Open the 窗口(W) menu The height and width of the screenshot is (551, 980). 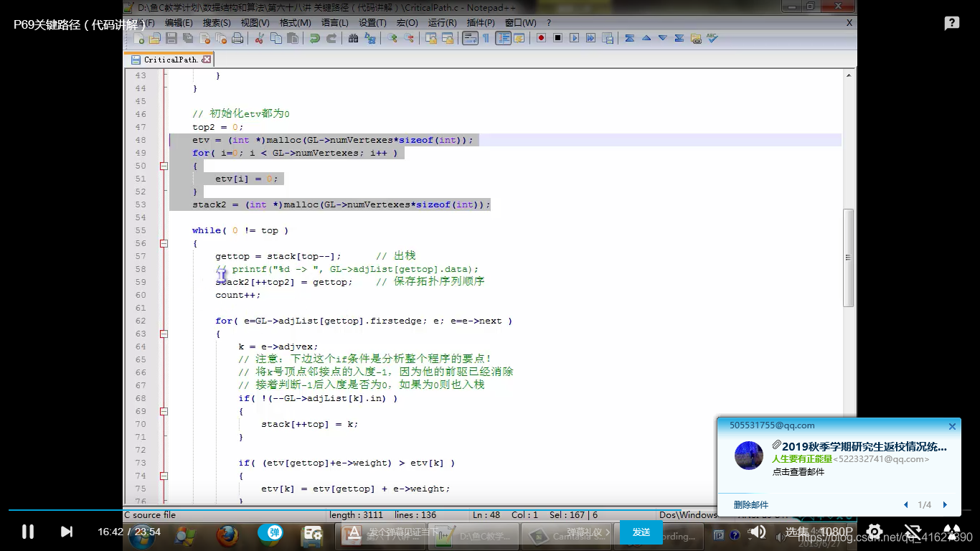tap(520, 23)
